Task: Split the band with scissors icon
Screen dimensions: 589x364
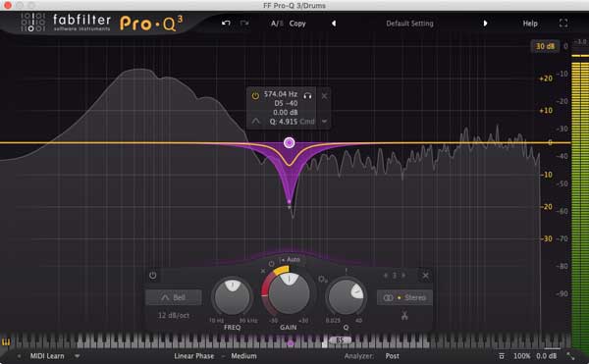Action: (404, 315)
